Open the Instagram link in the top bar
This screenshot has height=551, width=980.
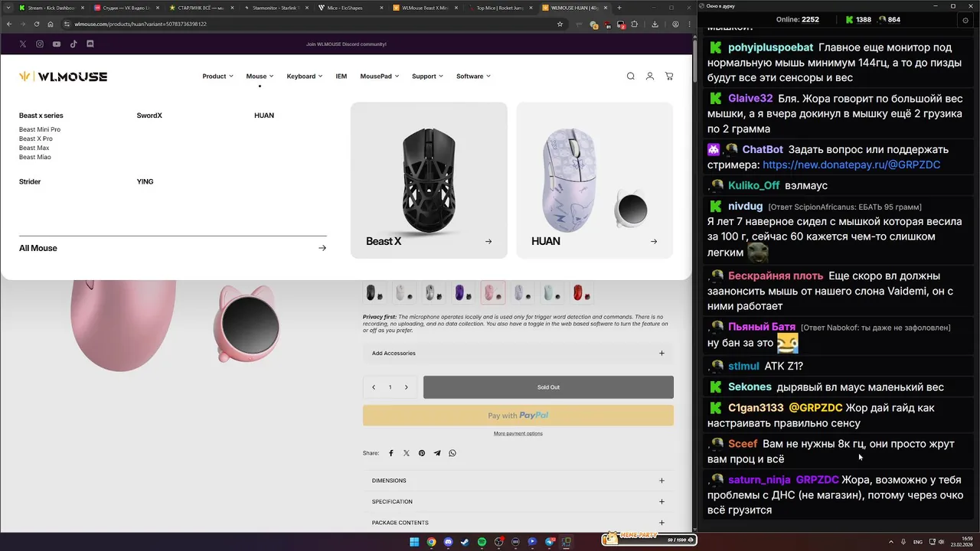coord(40,44)
